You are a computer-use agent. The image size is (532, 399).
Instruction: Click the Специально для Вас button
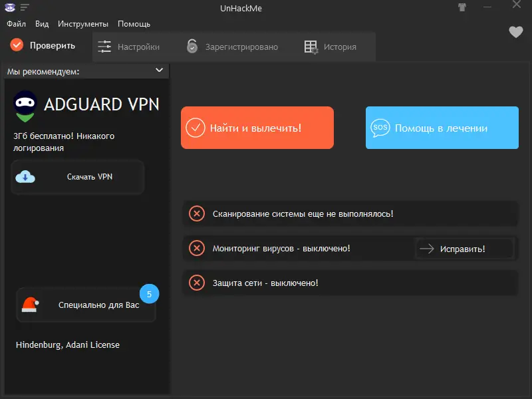tap(86, 305)
